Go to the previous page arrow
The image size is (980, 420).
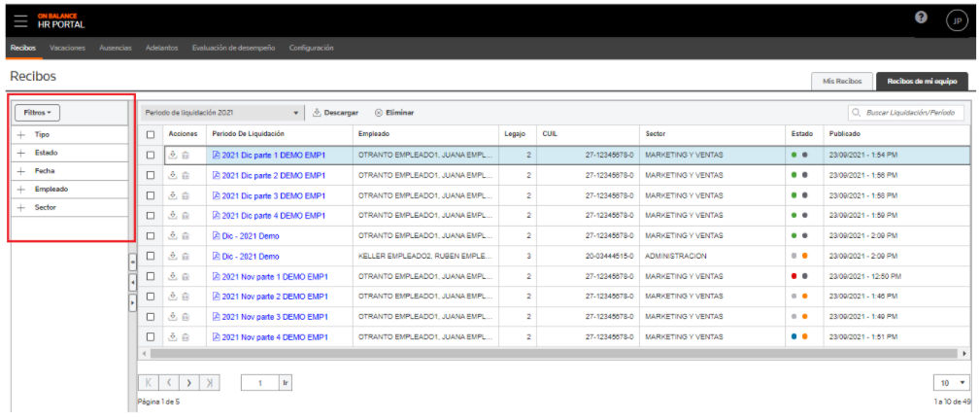169,382
